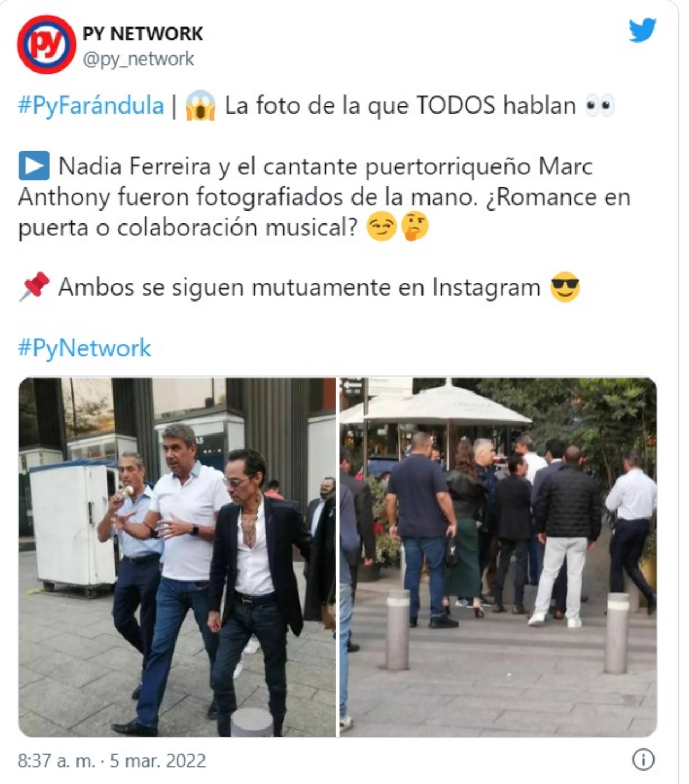Screen dimensions: 689x784
Task: Click the 5 mar. 2022 date text
Action: (x=158, y=761)
